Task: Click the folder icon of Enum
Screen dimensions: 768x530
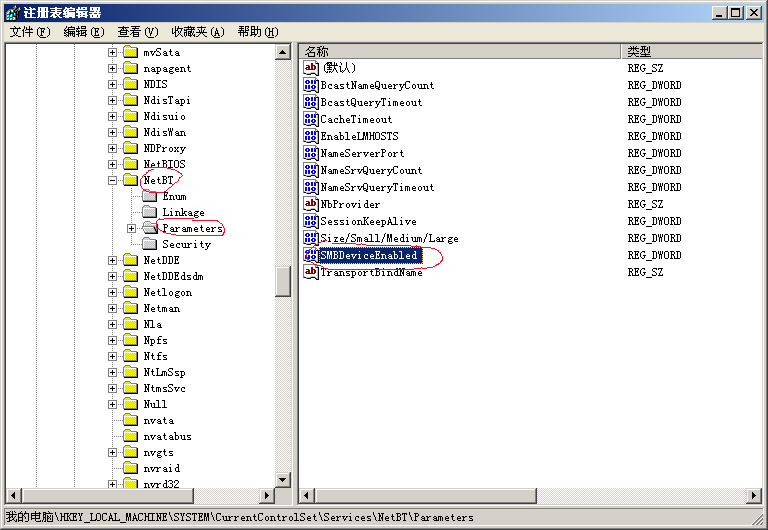Action: [149, 196]
